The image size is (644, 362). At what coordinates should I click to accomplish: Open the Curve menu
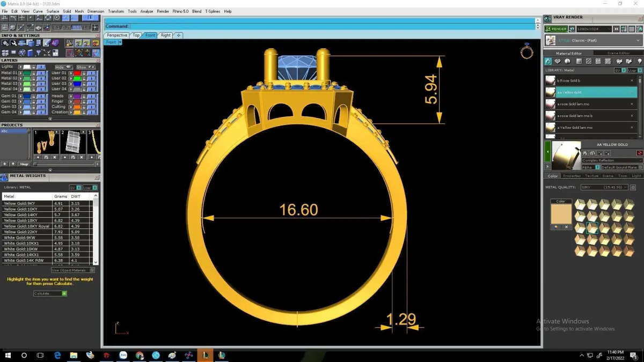[38, 11]
